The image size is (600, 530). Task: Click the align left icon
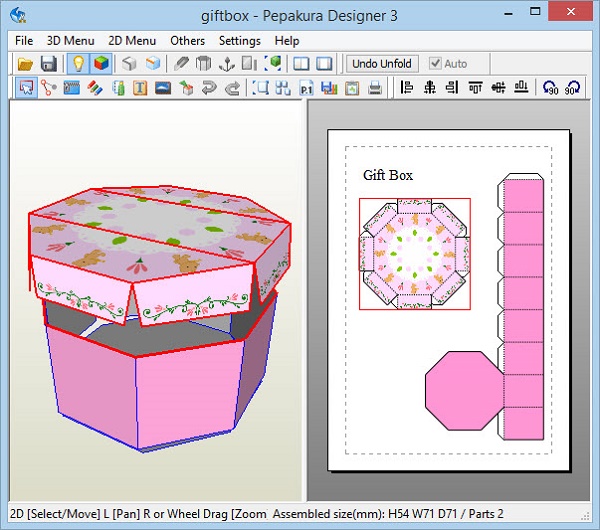406,88
